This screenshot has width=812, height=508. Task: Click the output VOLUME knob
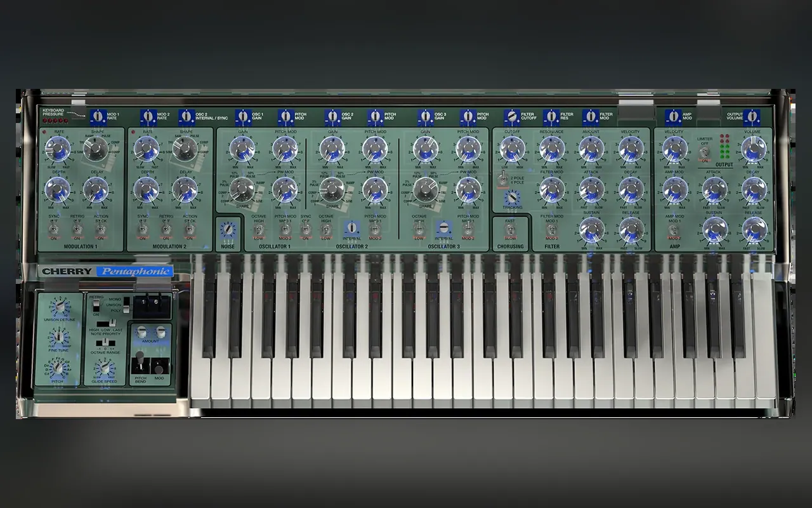click(753, 149)
